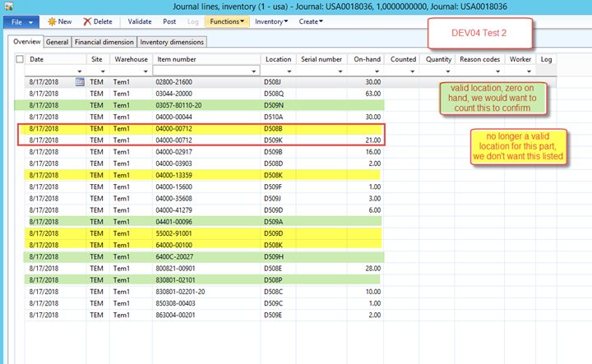Screen dimensions: 592x364
Task: Select item number 6400C-20027
Action: coord(174,257)
